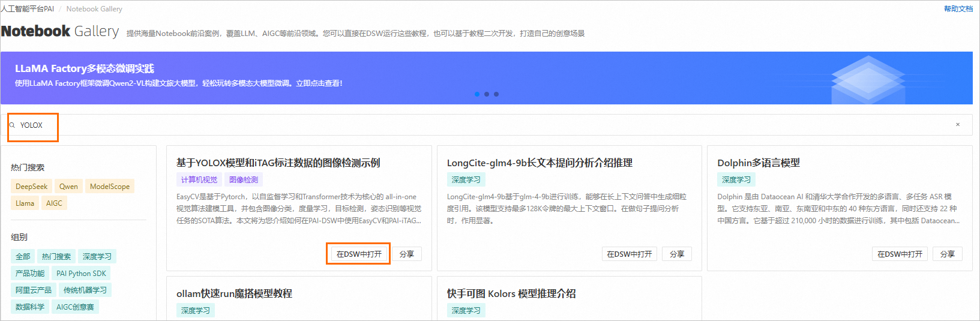Open the Dolphin多语言模型 card title

click(x=759, y=163)
